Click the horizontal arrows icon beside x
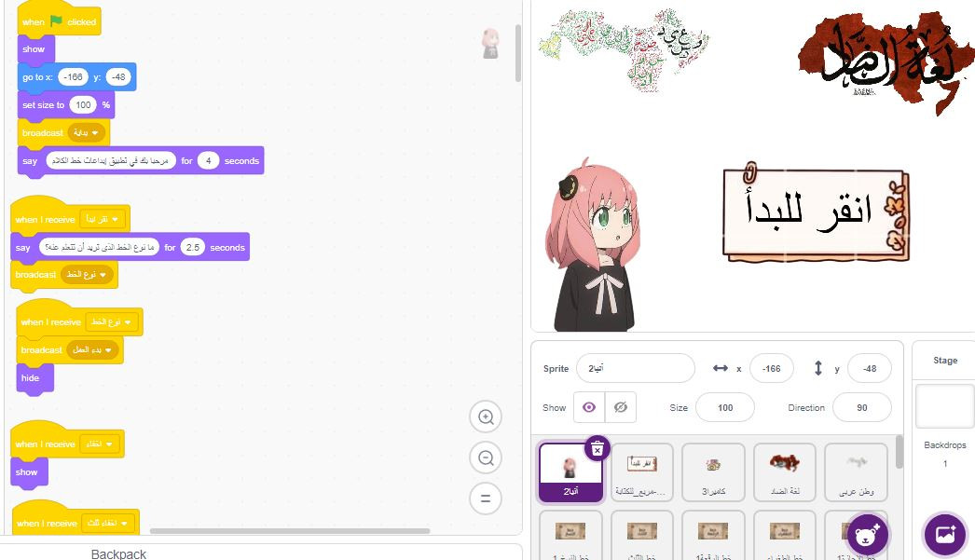 pyautogui.click(x=720, y=369)
